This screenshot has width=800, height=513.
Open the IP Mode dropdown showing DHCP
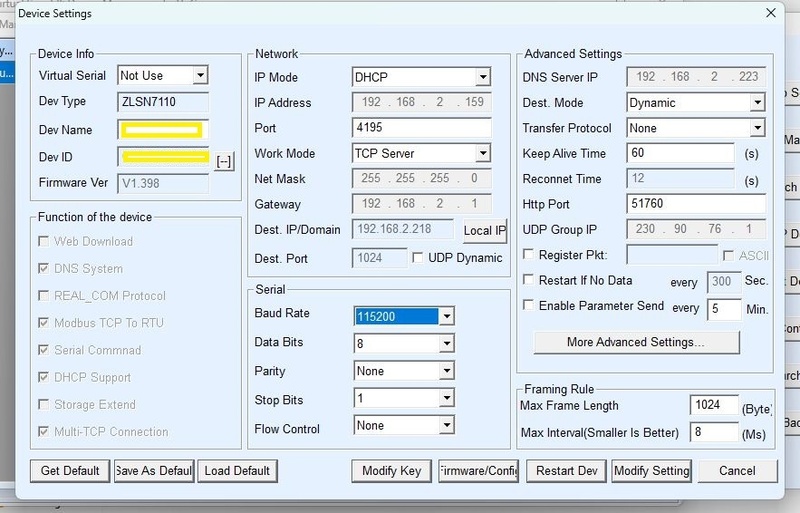click(483, 77)
